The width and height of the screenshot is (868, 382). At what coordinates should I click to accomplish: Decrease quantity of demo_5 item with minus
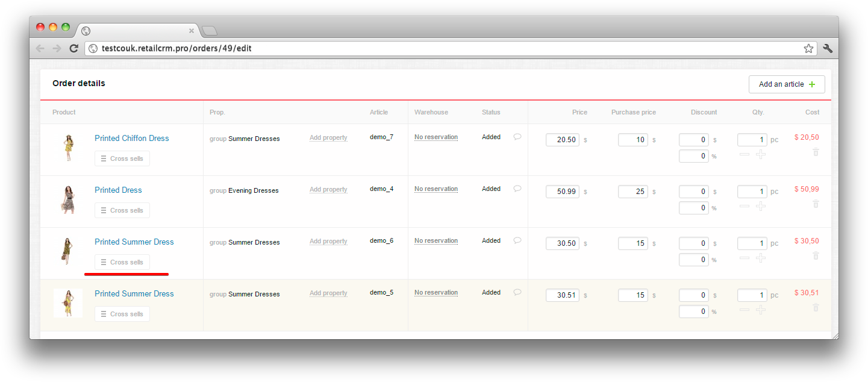click(745, 310)
